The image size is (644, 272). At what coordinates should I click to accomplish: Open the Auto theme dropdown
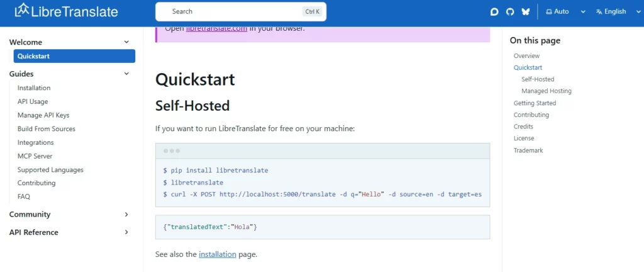point(565,11)
